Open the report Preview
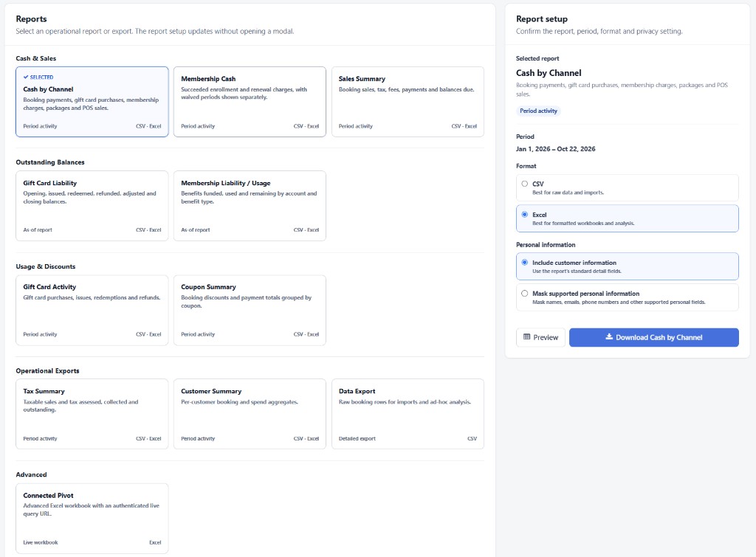 (x=540, y=337)
